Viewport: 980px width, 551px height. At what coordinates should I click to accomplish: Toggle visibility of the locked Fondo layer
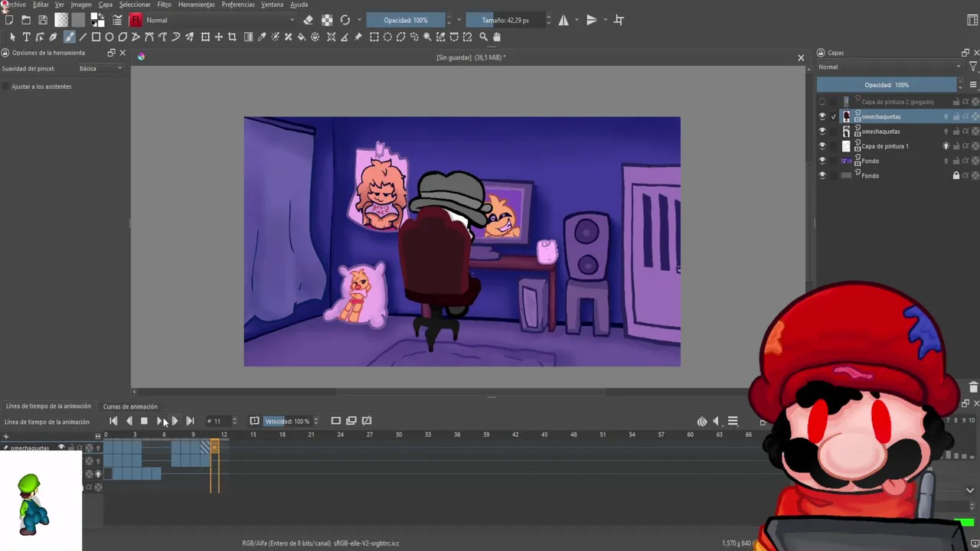click(822, 175)
